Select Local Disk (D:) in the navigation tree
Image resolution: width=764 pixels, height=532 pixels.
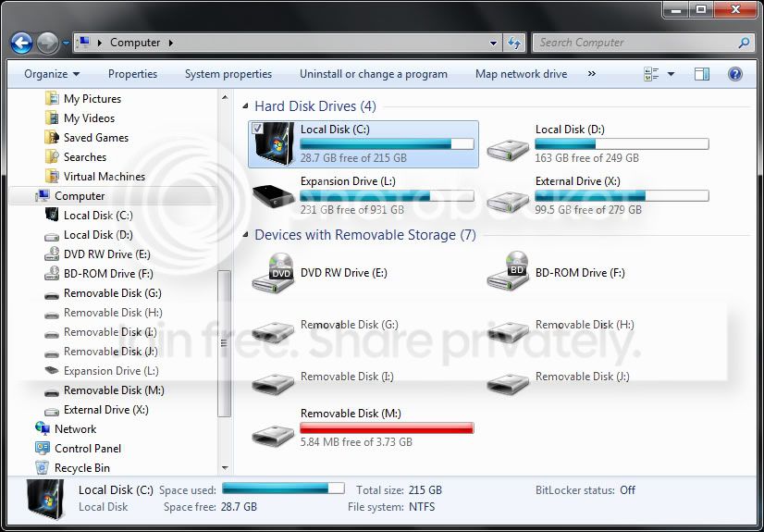(x=98, y=235)
